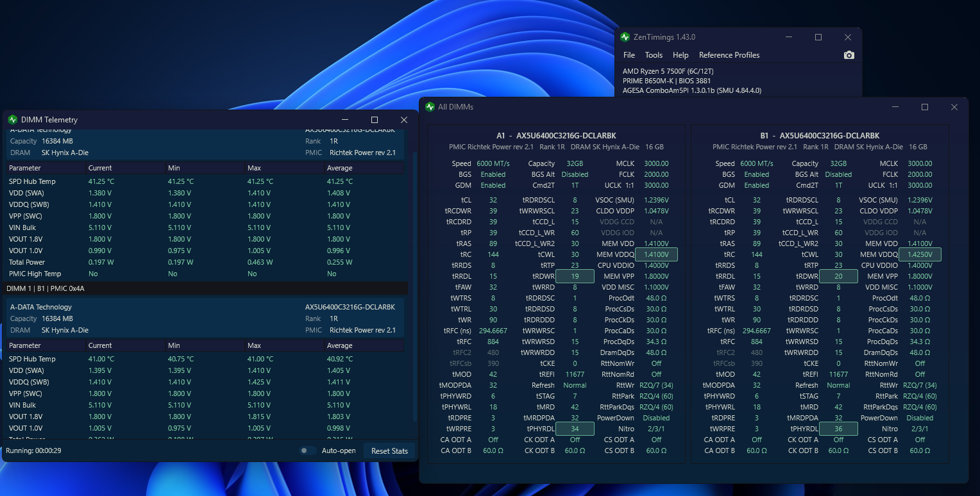The image size is (980, 496).
Task: Click A-DATA Technology label under DIMM 1 B1
Action: tap(41, 307)
